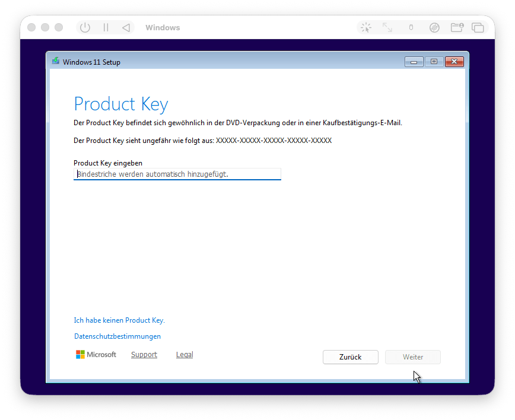515x420 pixels.
Task: Click the Windows 11 Setup title bar icon
Action: 56,62
